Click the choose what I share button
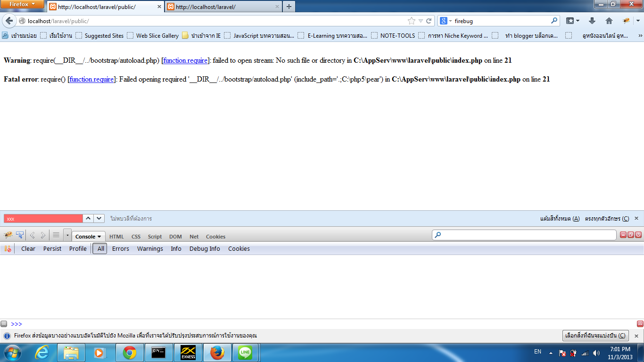Viewport: 644px width, 362px height. point(595,336)
